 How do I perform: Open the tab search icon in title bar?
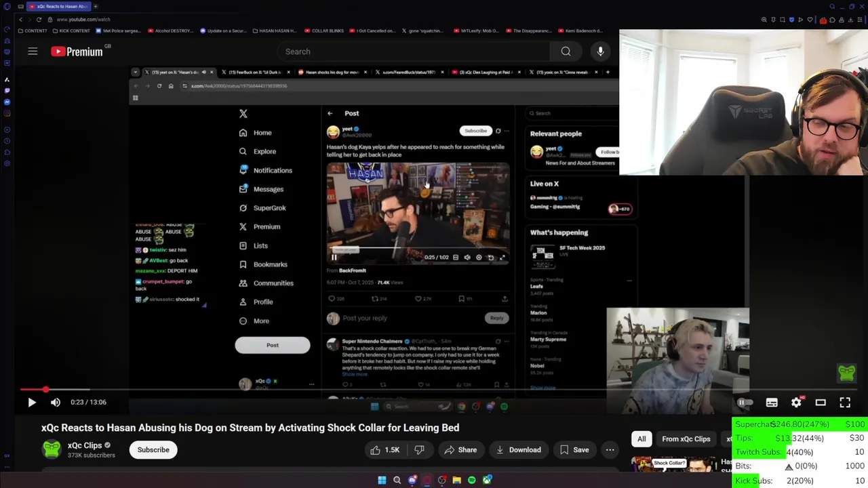point(832,6)
